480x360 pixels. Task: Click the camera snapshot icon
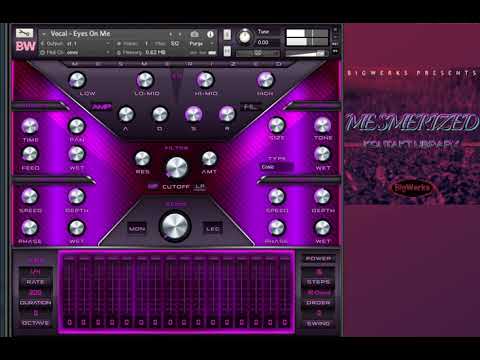(195, 34)
